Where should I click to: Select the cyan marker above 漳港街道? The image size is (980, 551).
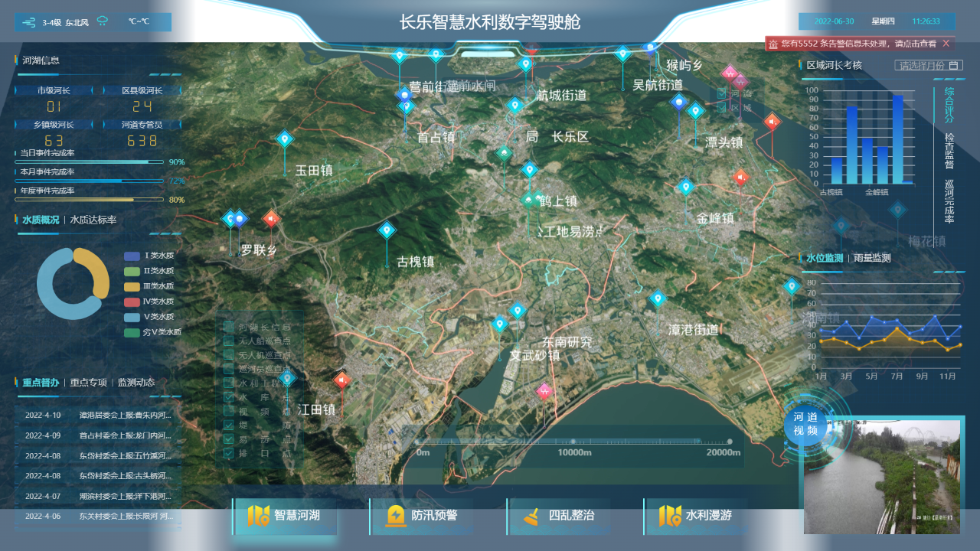tap(657, 298)
